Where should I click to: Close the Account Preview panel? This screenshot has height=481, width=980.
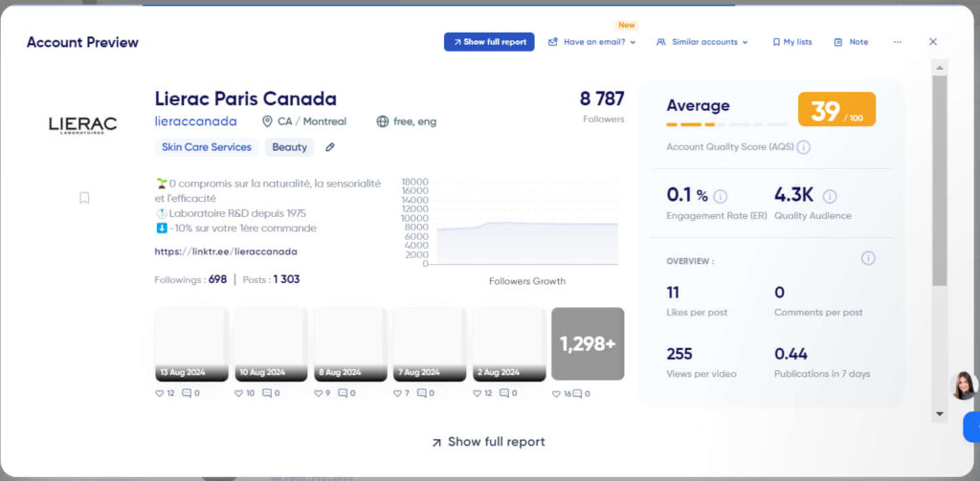point(933,42)
